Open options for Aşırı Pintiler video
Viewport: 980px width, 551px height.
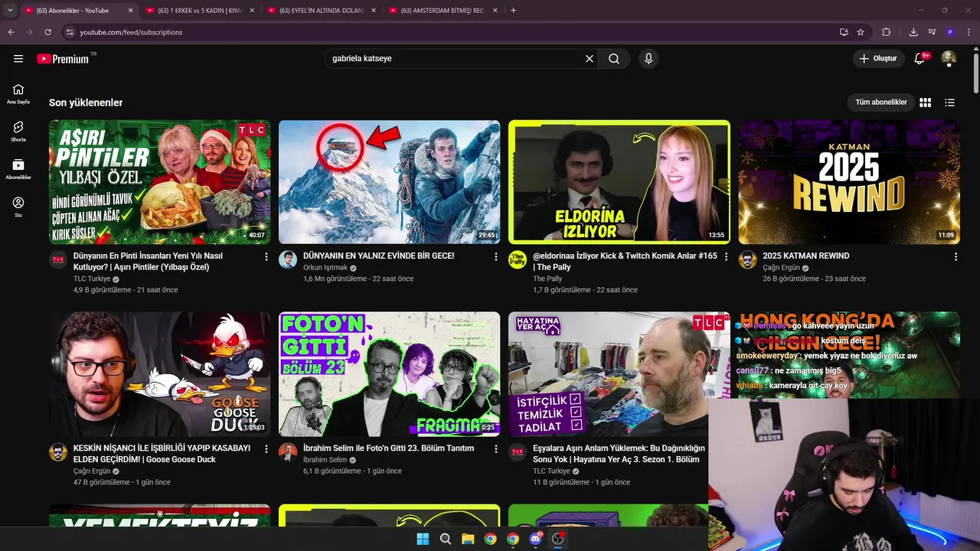click(x=266, y=257)
